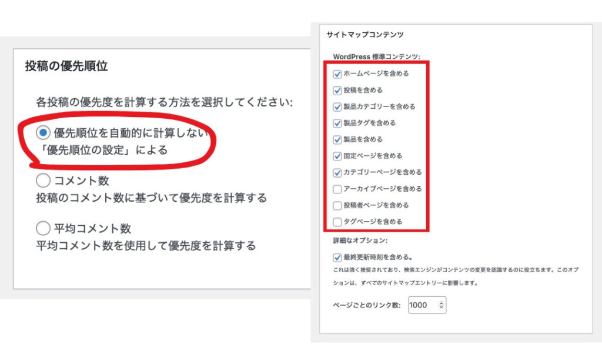Select the 'コメント数' radio option
602x364 pixels.
(43, 180)
